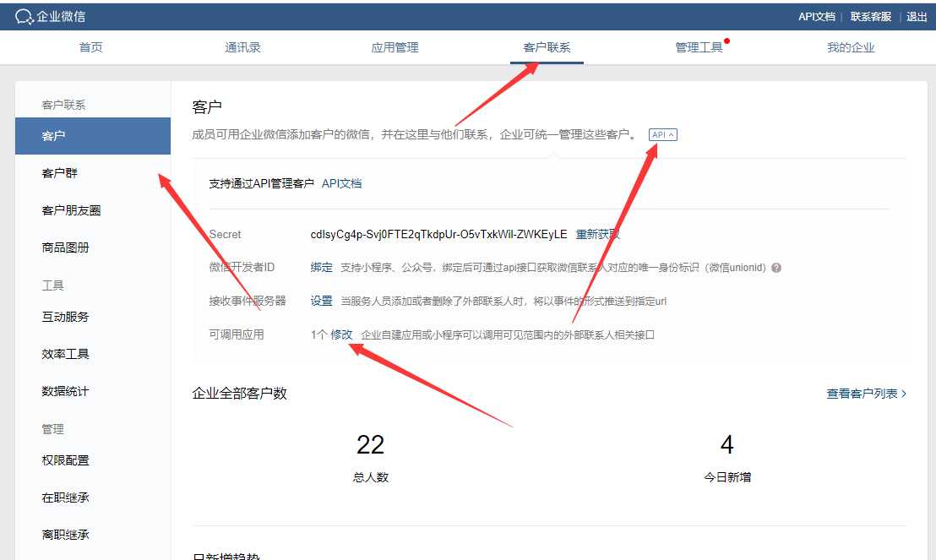
Task: Click the 1个 callable apps count
Action: coord(318,335)
